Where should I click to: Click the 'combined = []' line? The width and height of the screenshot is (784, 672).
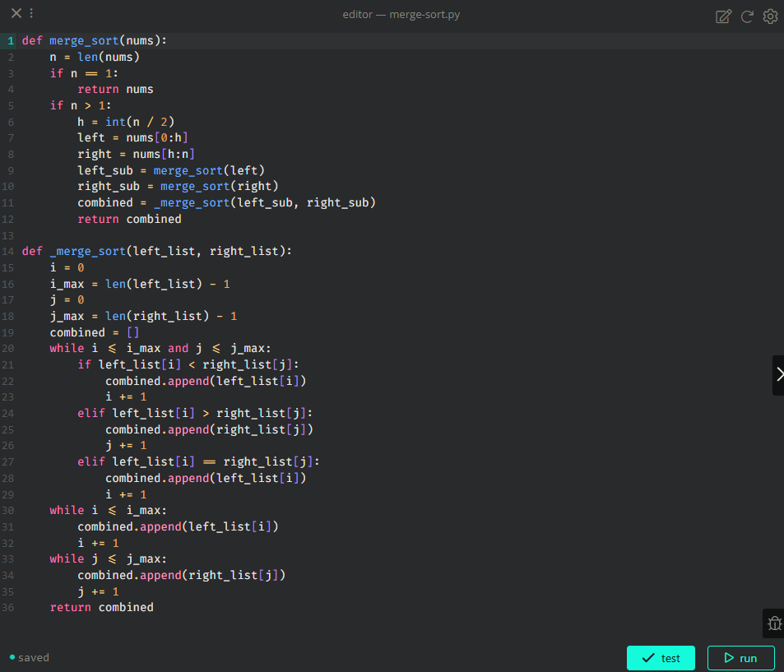pyautogui.click(x=95, y=332)
